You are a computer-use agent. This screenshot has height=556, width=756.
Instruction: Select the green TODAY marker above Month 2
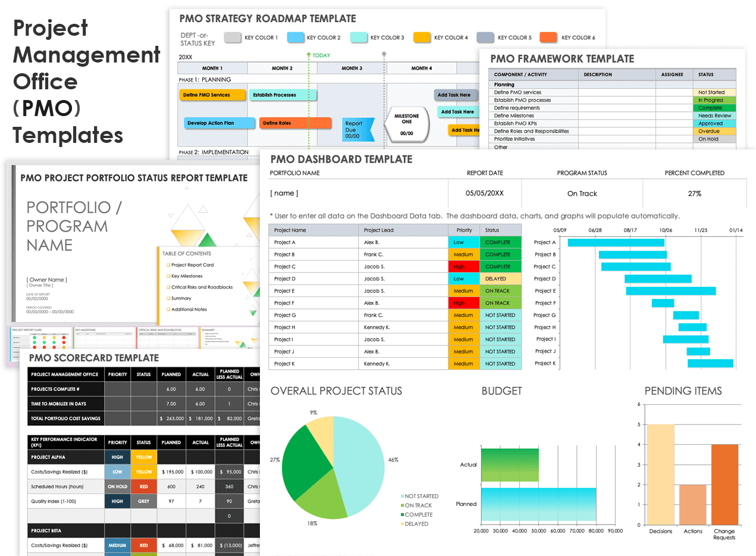tap(310, 55)
